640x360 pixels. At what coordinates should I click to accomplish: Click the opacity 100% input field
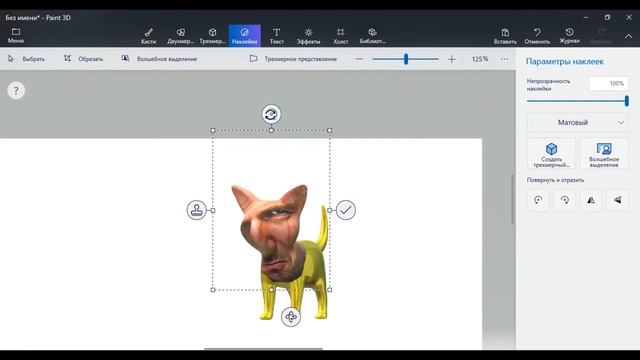[608, 83]
